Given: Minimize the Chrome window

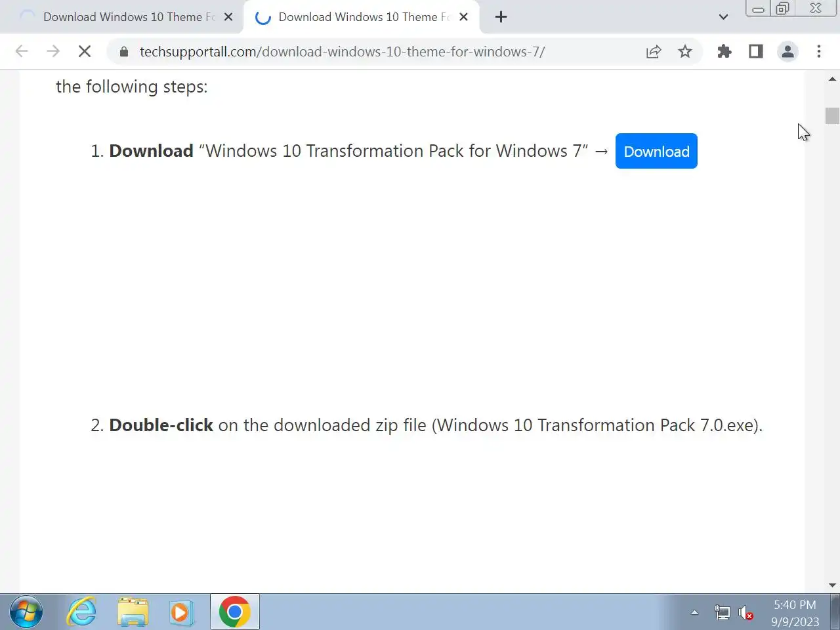Looking at the screenshot, I should tap(758, 9).
